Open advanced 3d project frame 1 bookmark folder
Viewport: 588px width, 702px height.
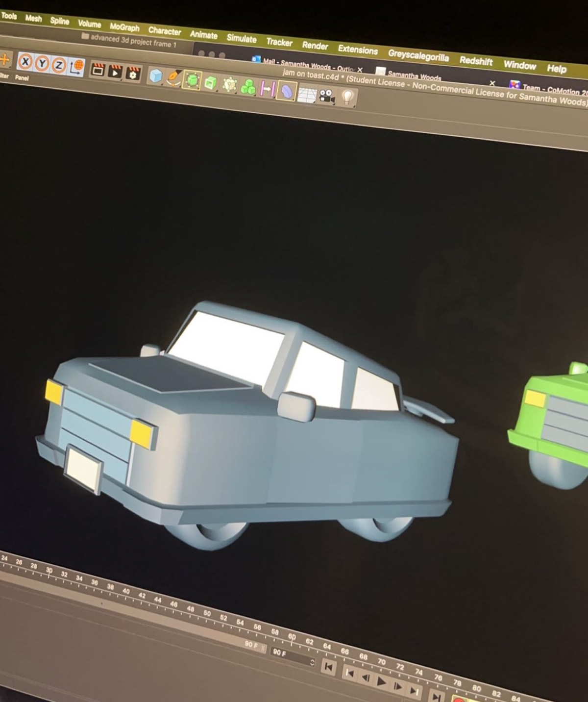(x=129, y=40)
